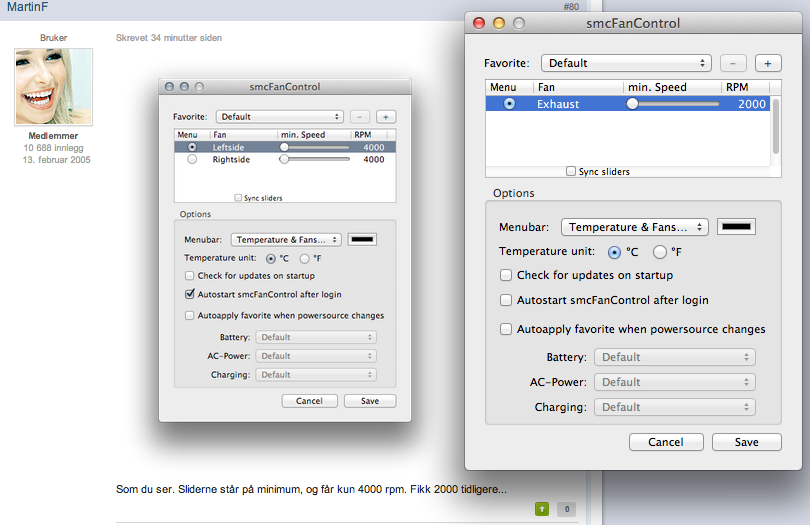
Task: Open AC-Power dropdown in large window
Action: 675,382
